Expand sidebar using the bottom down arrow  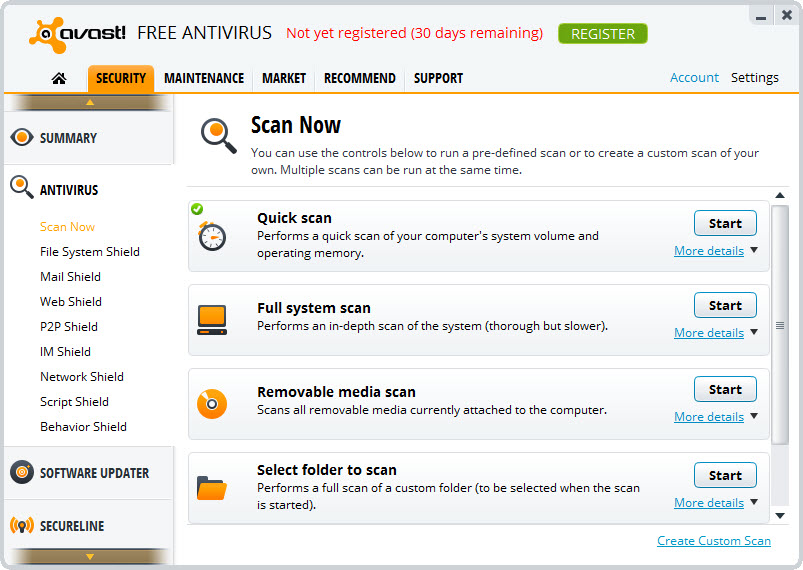90,556
